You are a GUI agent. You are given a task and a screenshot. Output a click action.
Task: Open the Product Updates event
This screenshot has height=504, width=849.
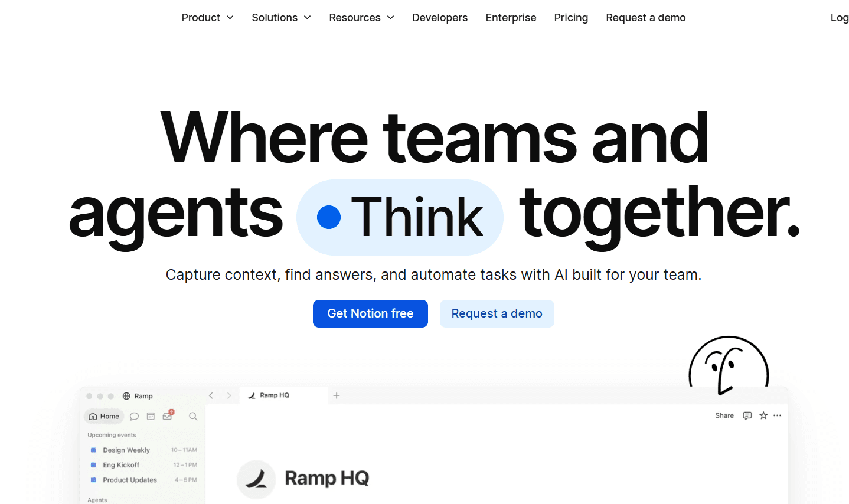(130, 480)
